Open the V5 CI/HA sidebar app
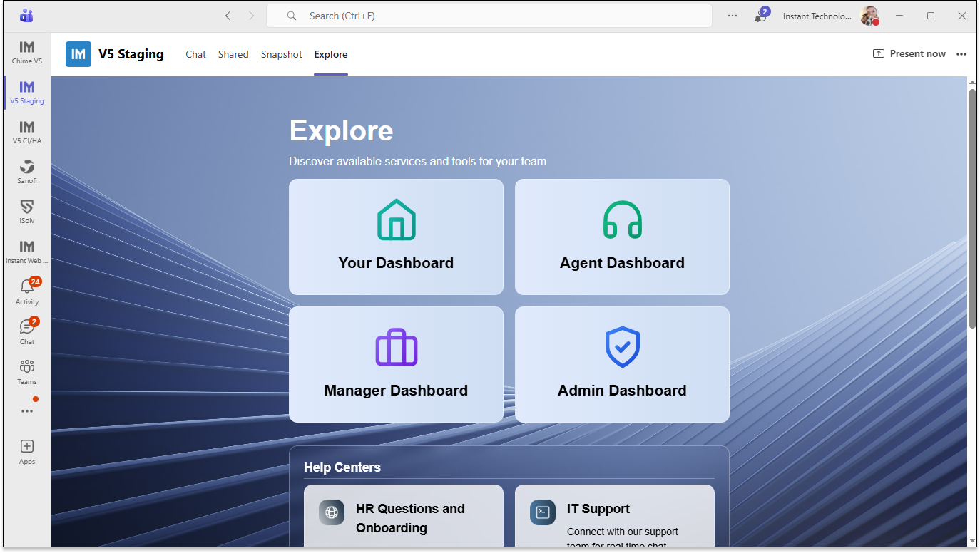Image resolution: width=980 pixels, height=553 pixels. 27,131
